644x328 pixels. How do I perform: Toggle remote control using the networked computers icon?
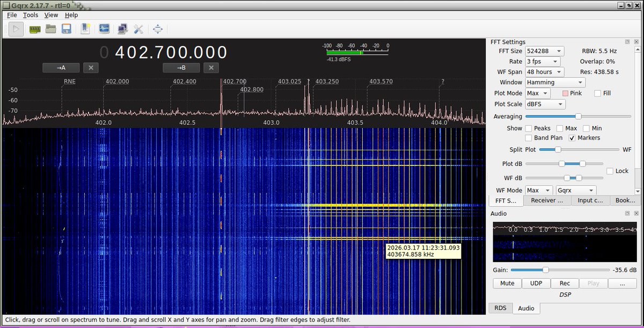click(x=122, y=28)
